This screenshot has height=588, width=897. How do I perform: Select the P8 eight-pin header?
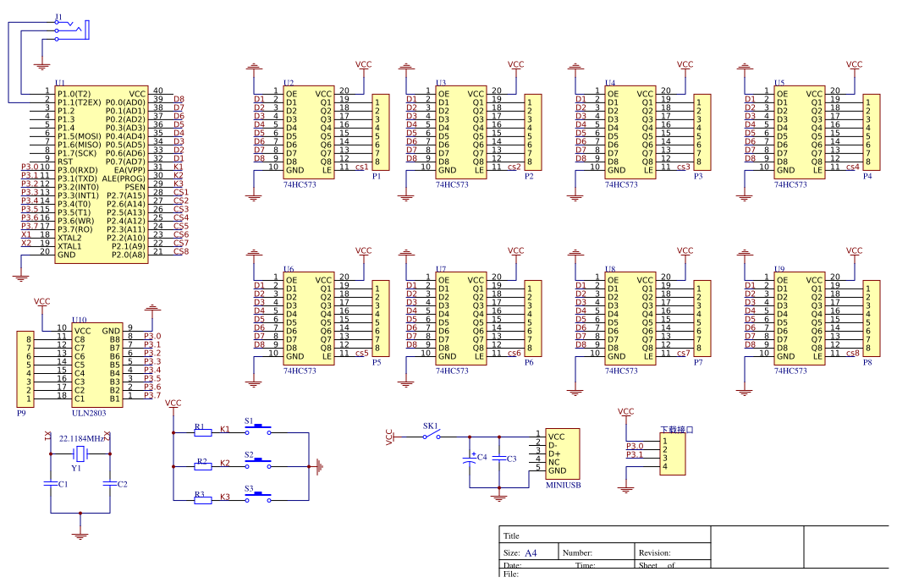(872, 319)
